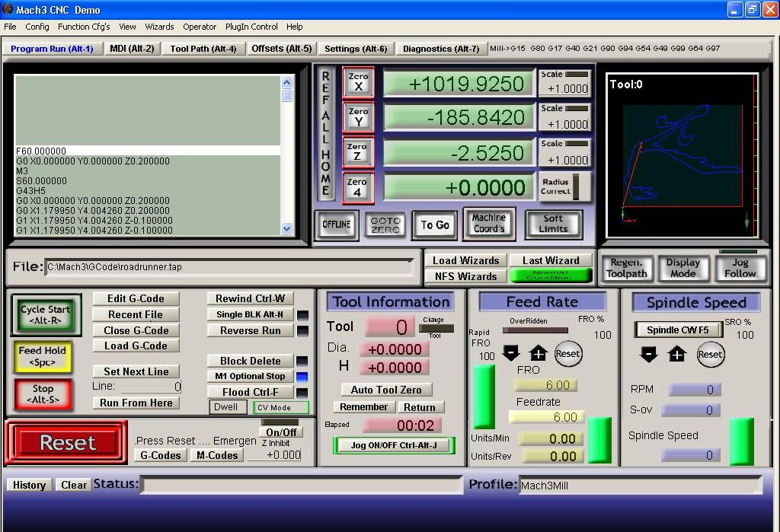Viewport: 780px width, 532px height.
Task: Toggle Single BLK mode
Action: pyautogui.click(x=250, y=315)
